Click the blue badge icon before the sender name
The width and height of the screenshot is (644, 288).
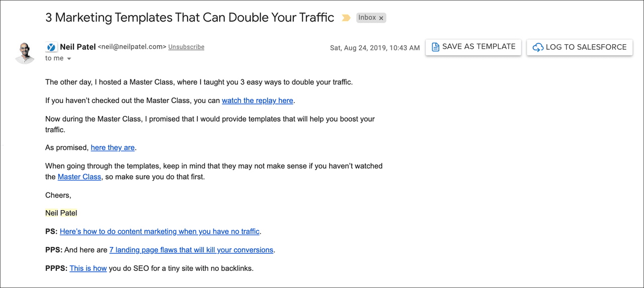point(51,47)
